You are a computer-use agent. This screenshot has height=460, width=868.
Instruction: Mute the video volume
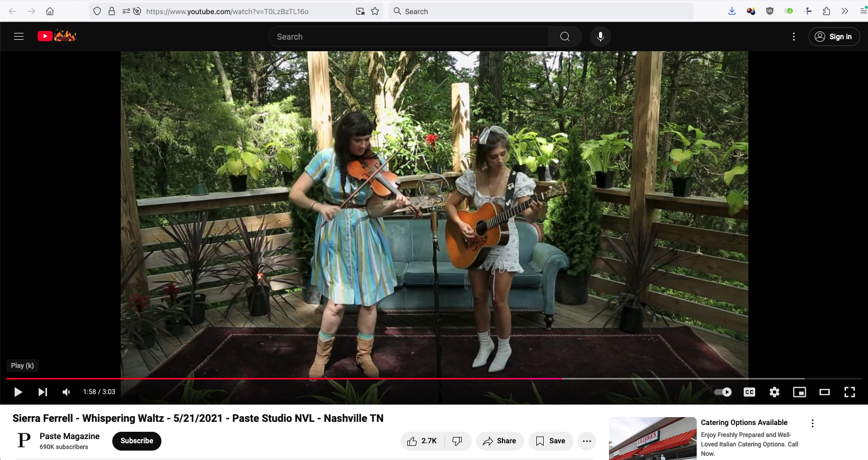pyautogui.click(x=66, y=392)
